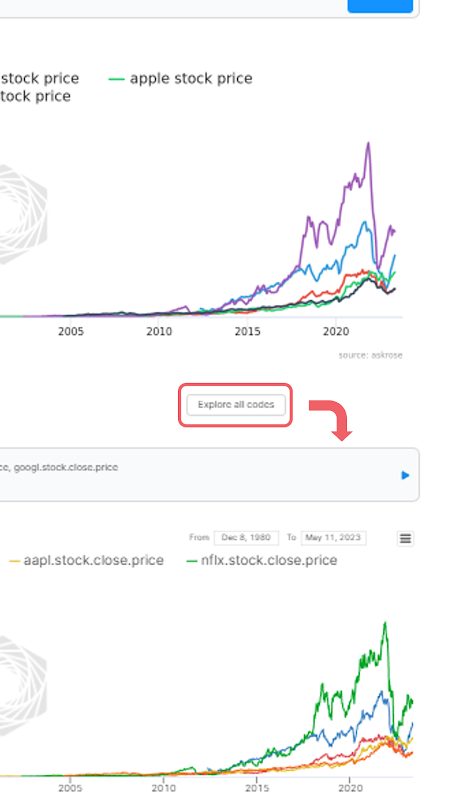The height and width of the screenshot is (800, 450).
Task: Click the hexagon watermark logo on lower chart
Action: click(x=22, y=685)
